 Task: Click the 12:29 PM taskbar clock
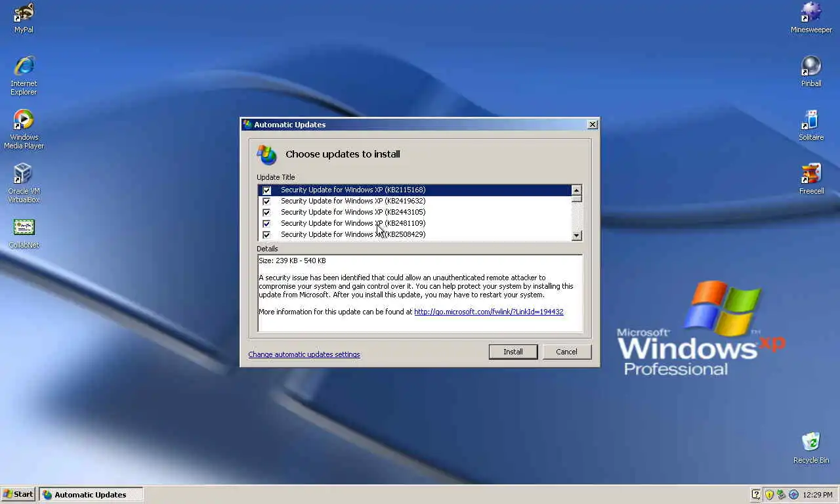tap(817, 495)
